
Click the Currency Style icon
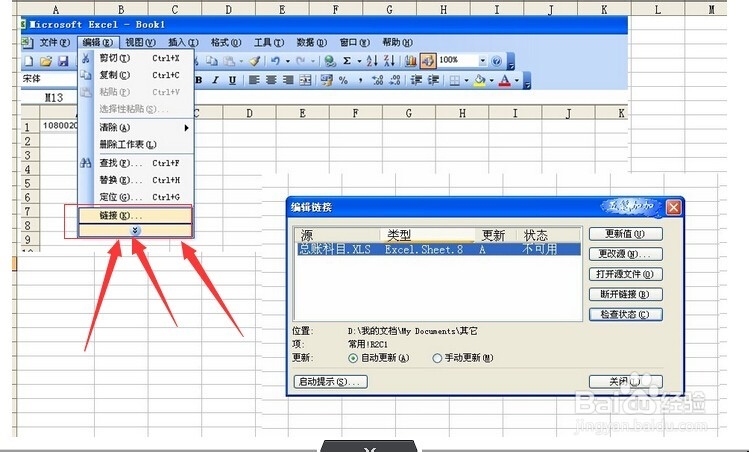coord(327,80)
